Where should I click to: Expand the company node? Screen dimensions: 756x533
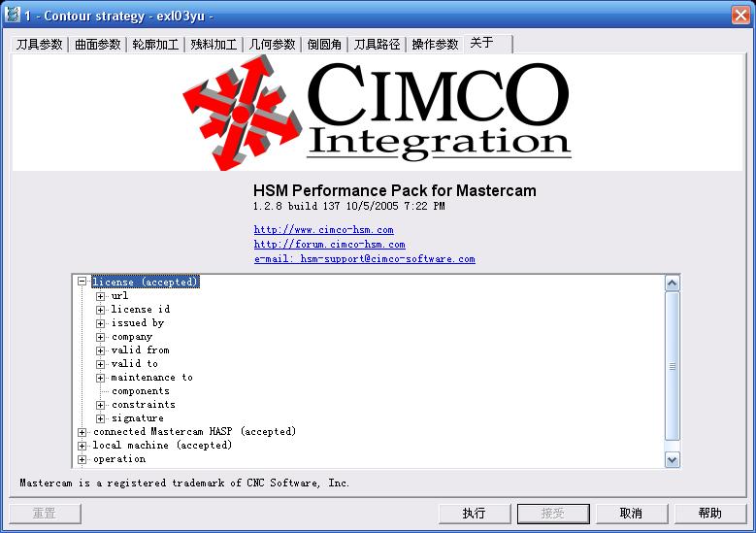pyautogui.click(x=100, y=337)
